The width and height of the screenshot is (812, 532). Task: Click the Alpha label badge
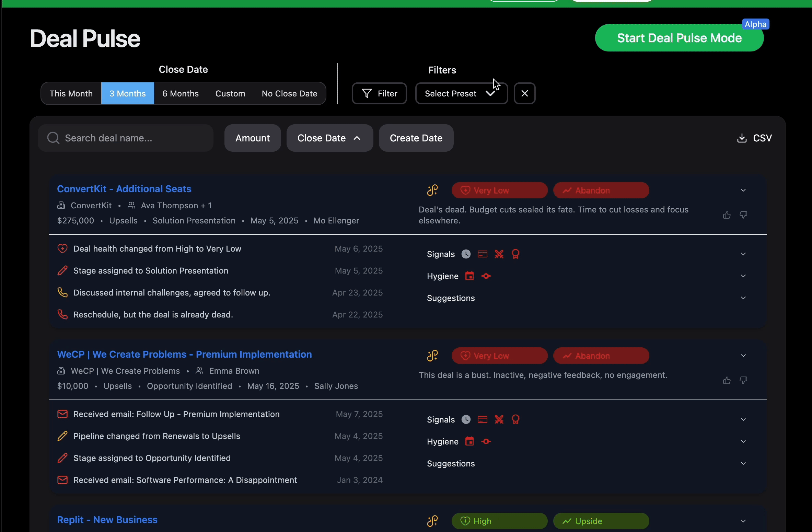[755, 24]
